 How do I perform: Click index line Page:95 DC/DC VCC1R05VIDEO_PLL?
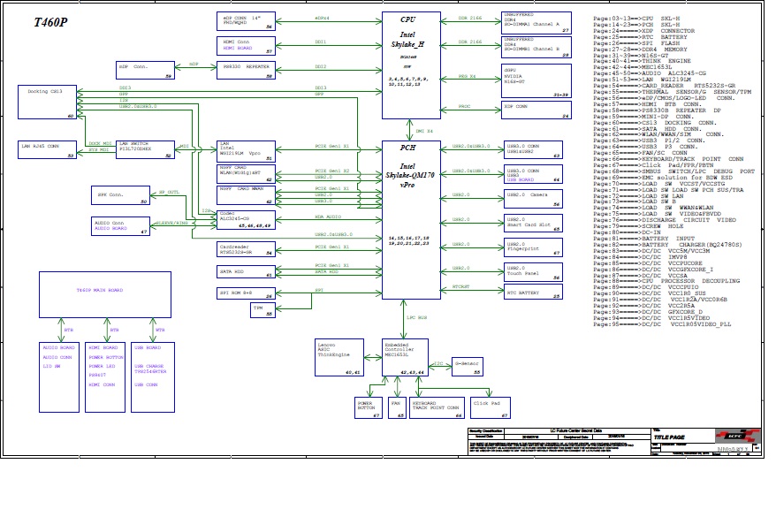[662, 324]
